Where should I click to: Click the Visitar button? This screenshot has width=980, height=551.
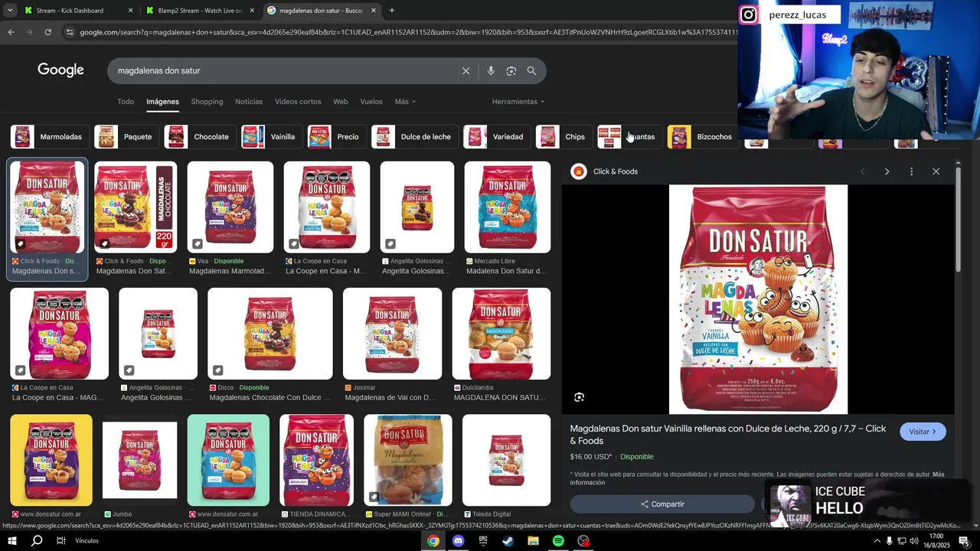(923, 432)
